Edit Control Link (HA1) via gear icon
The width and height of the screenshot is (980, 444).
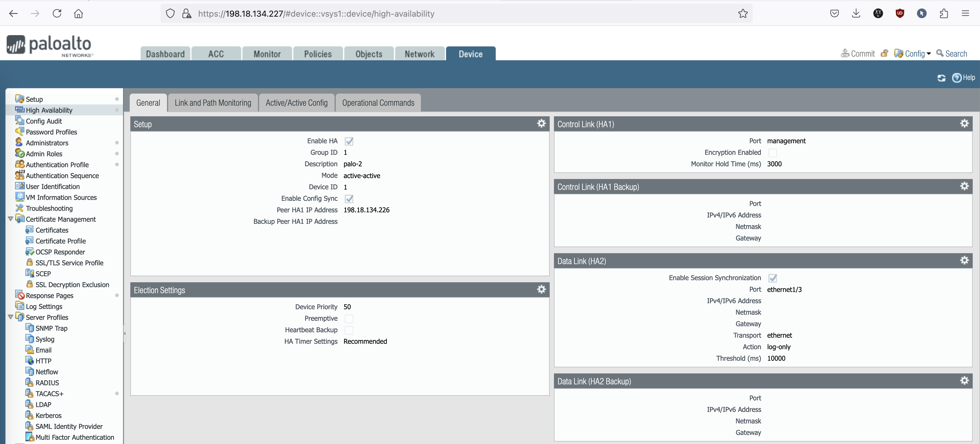pos(964,124)
